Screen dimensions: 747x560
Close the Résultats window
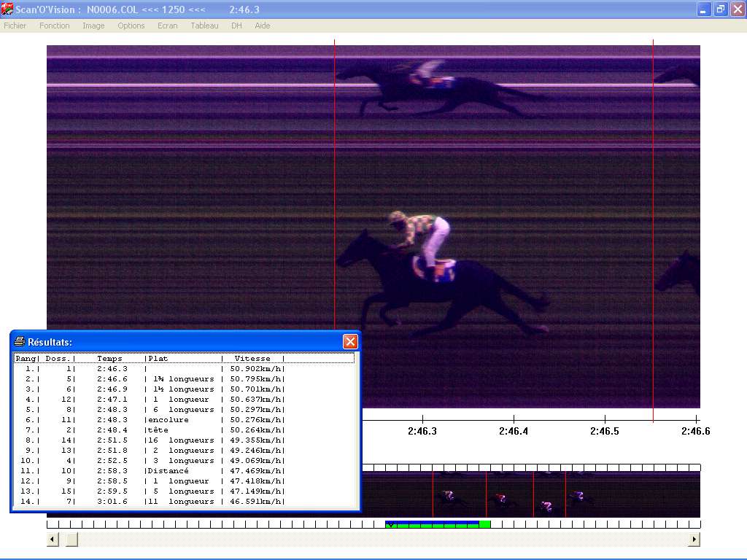click(x=350, y=341)
